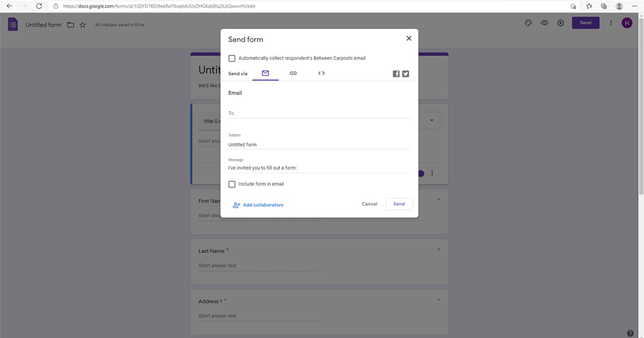644x338 pixels.
Task: Star the Untitled form
Action: [83, 25]
